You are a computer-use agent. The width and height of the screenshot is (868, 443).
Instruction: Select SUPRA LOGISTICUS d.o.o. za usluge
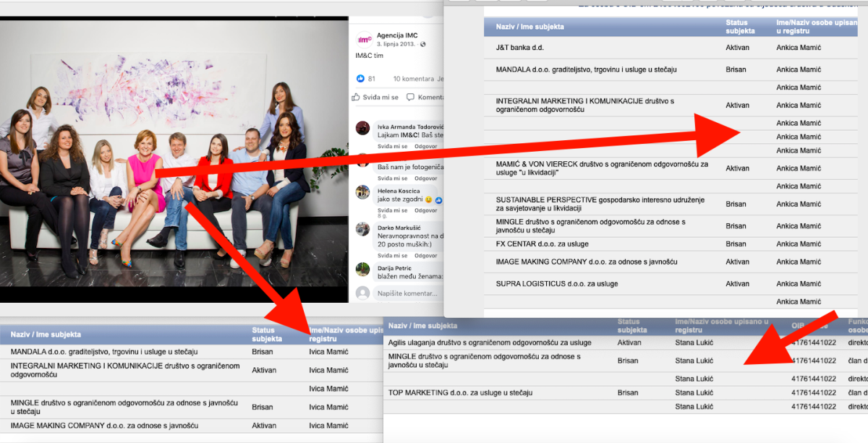tap(557, 284)
